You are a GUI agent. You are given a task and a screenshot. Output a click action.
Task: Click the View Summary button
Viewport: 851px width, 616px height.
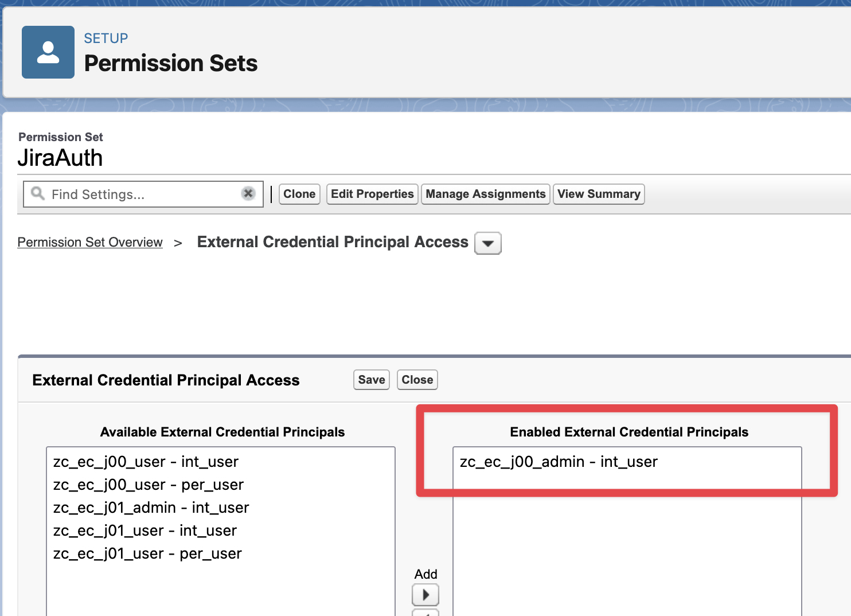[599, 194]
